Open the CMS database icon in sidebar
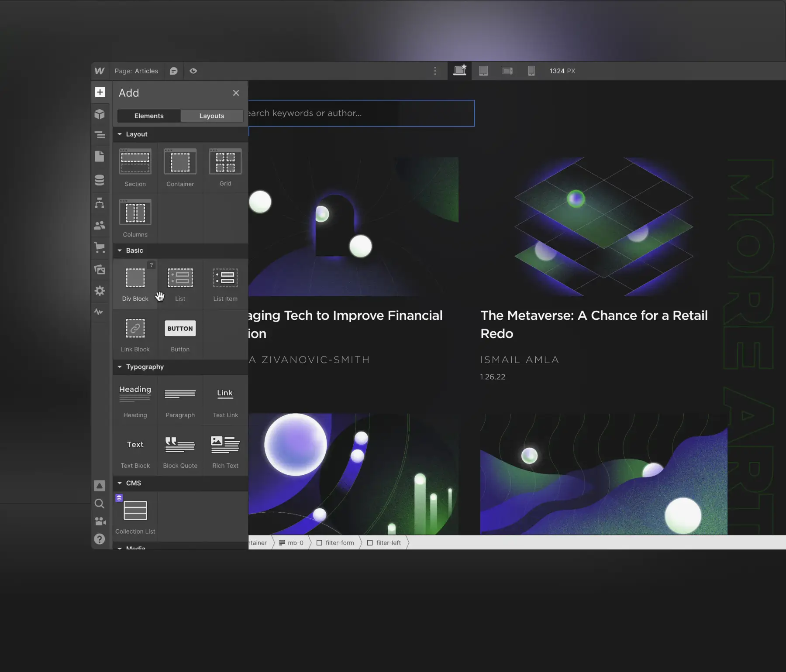This screenshot has width=786, height=672. point(100,180)
